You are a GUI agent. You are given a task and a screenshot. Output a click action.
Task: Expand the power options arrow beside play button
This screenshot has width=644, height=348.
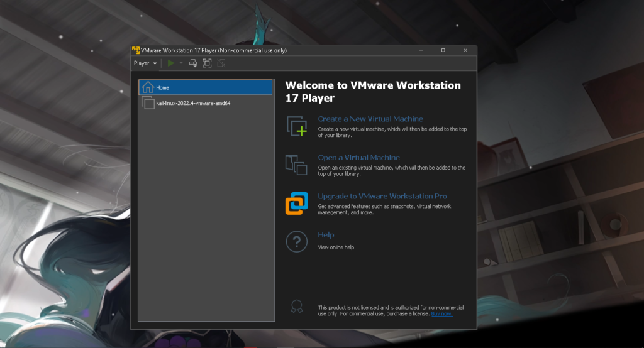pyautogui.click(x=180, y=63)
